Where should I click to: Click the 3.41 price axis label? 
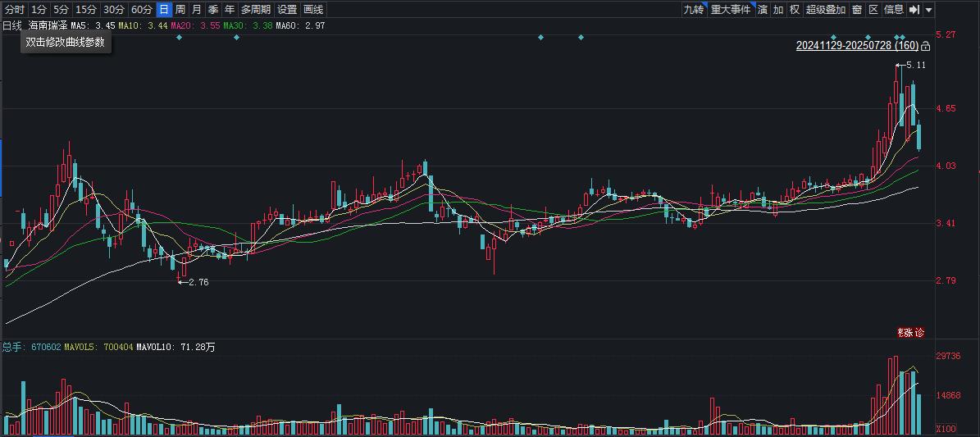[x=946, y=223]
